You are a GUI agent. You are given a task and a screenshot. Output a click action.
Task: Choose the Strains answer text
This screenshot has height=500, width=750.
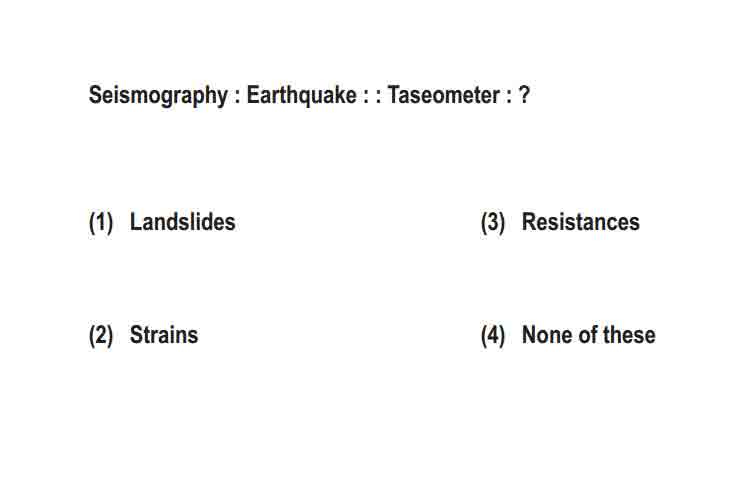pos(164,334)
